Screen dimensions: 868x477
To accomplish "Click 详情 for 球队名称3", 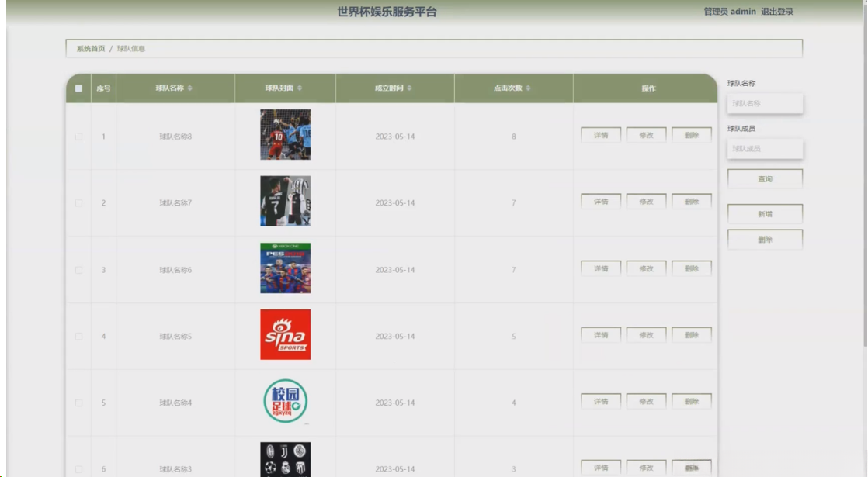I will coord(601,468).
